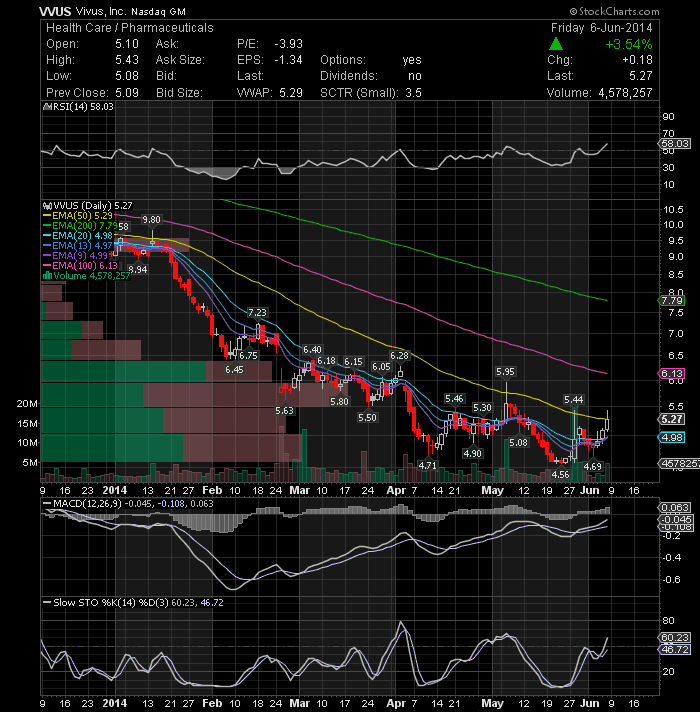The height and width of the screenshot is (712, 700).
Task: Click the VVUS (Daily) 5.27 legend label
Action: pos(87,206)
